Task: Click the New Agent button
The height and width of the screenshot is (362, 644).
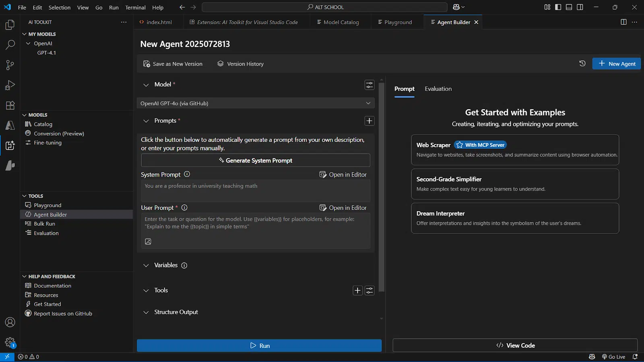Action: coord(616,64)
